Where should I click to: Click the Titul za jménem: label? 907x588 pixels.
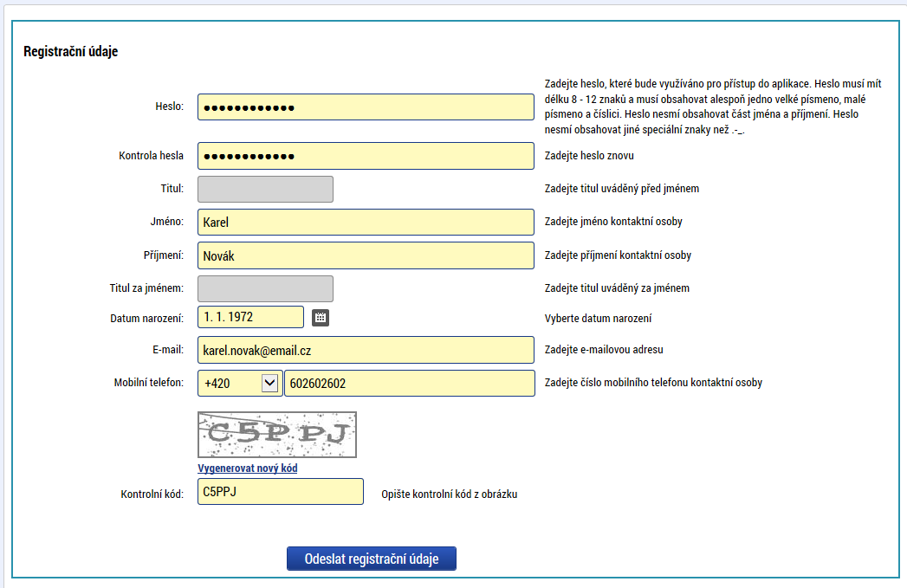[146, 288]
